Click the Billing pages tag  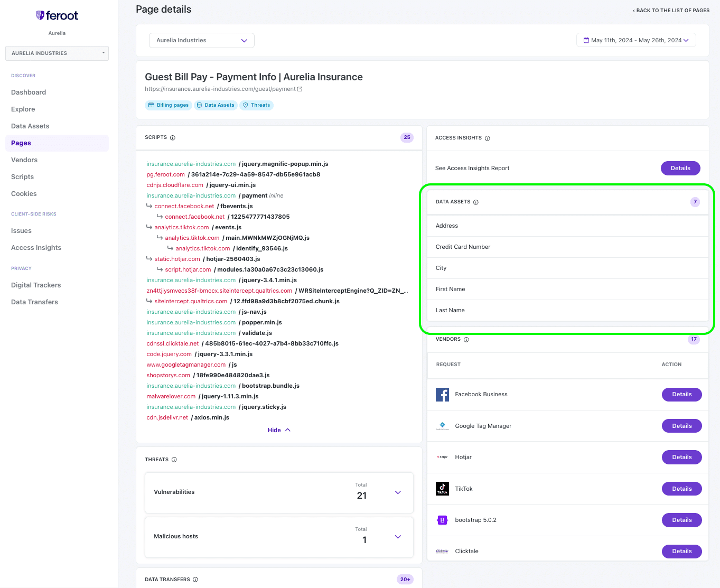tap(169, 105)
